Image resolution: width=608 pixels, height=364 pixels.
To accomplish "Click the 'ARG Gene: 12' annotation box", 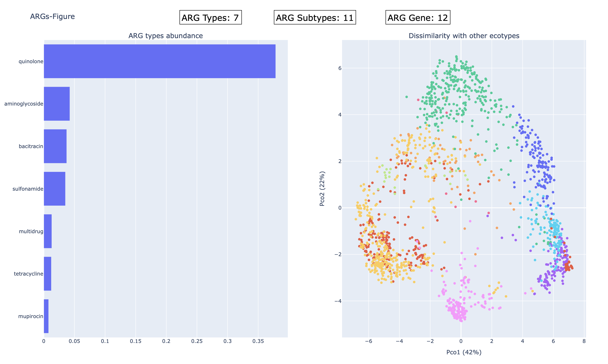I will click(x=418, y=17).
